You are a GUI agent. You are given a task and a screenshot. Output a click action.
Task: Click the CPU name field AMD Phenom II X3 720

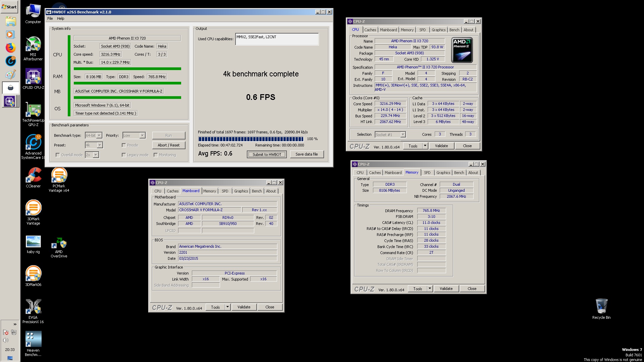(127, 38)
